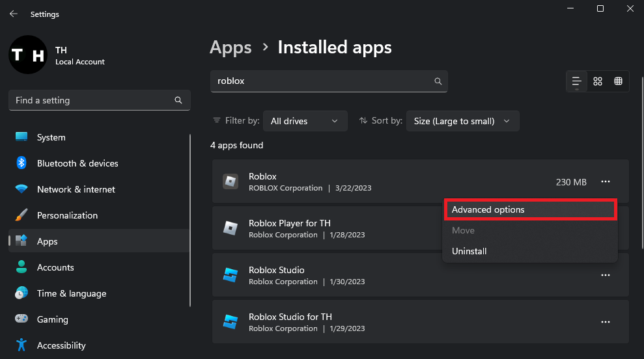644x359 pixels.
Task: Open the three-dot menu for Roblox Studio for TH
Action: 606,322
